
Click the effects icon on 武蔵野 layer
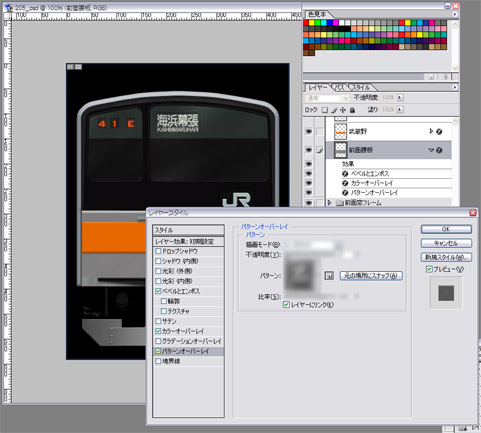[x=439, y=132]
